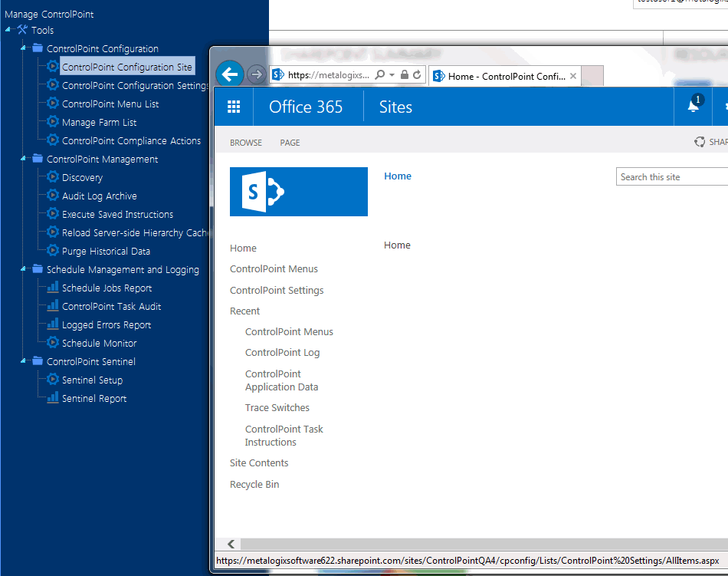Collapse the Tools tree node
728x576 pixels.
6,30
